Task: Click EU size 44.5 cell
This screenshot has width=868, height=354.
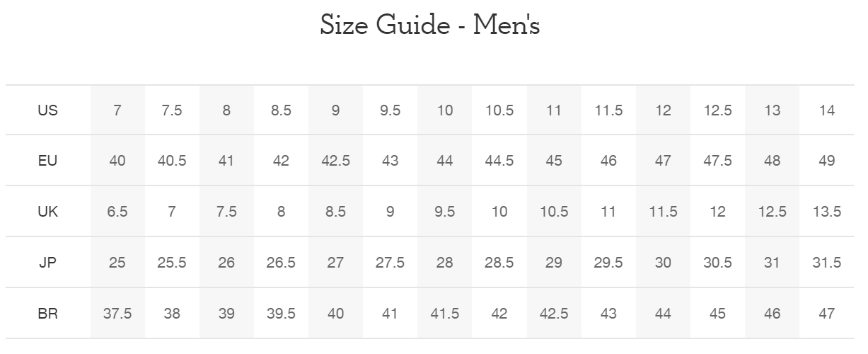Action: pos(499,161)
